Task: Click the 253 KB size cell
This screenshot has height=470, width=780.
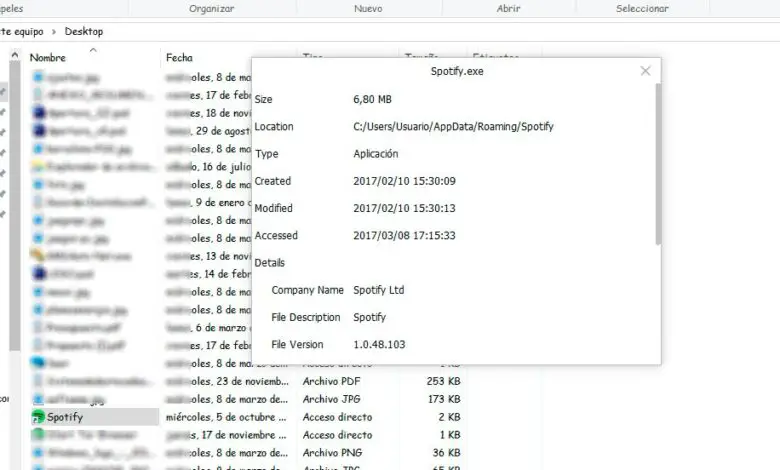Action: [x=443, y=381]
